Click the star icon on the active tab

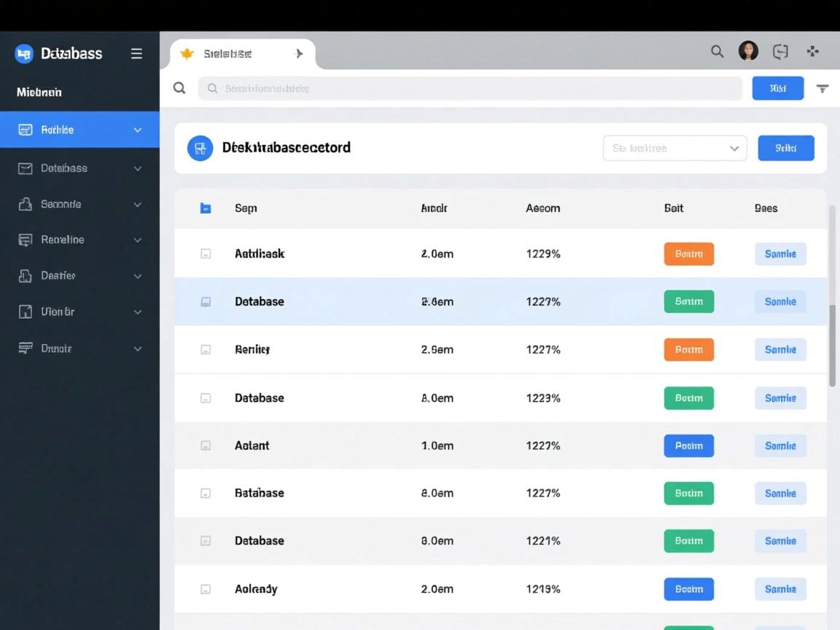187,52
